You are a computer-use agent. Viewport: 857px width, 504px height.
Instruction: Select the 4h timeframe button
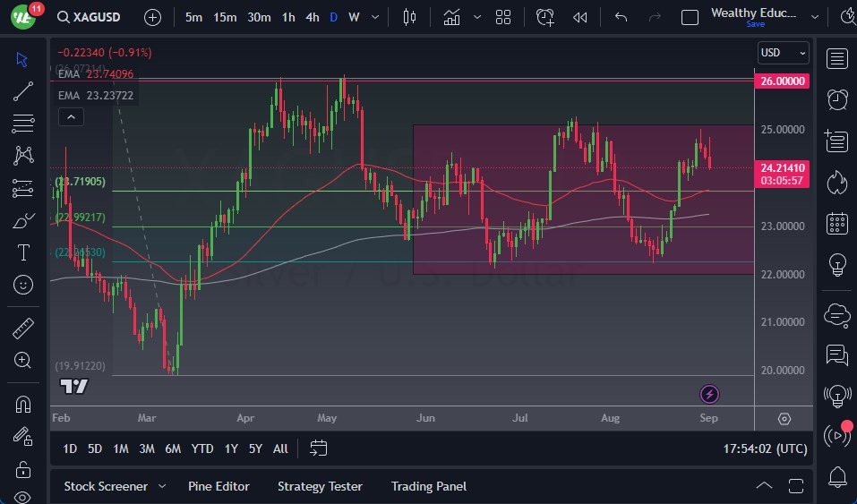(312, 17)
